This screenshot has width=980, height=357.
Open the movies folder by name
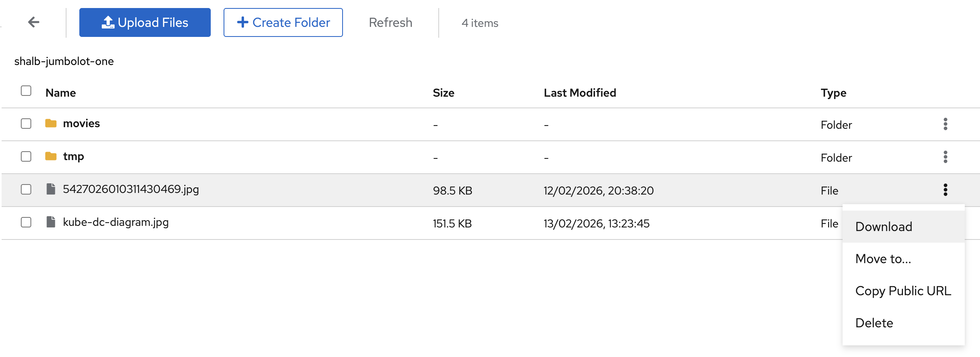tap(81, 124)
